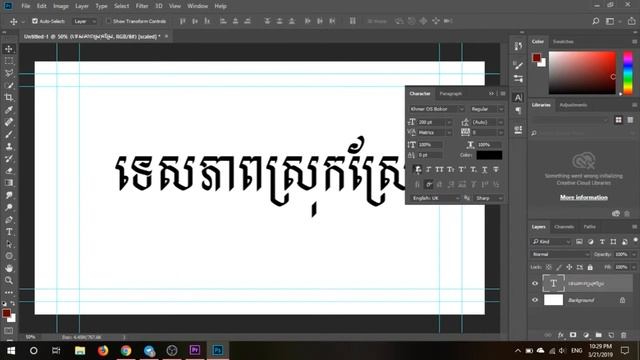Viewport: 640px width, 360px height.
Task: Open the layer blend mode Normal dropdown
Action: pyautogui.click(x=560, y=254)
